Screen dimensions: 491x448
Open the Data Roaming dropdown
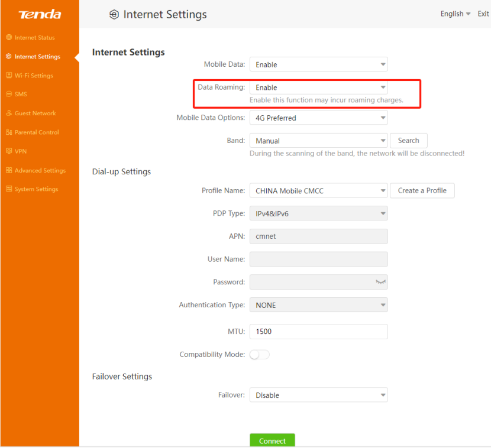click(x=318, y=87)
